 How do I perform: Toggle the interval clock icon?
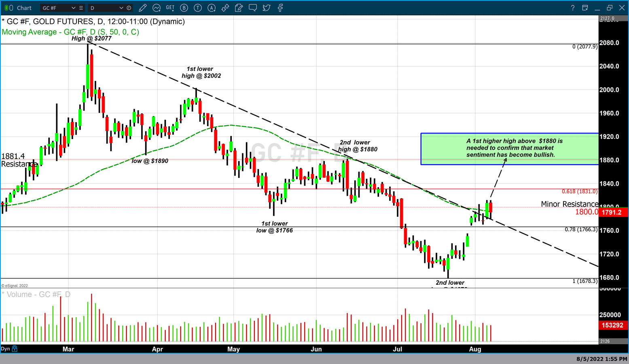click(x=129, y=8)
